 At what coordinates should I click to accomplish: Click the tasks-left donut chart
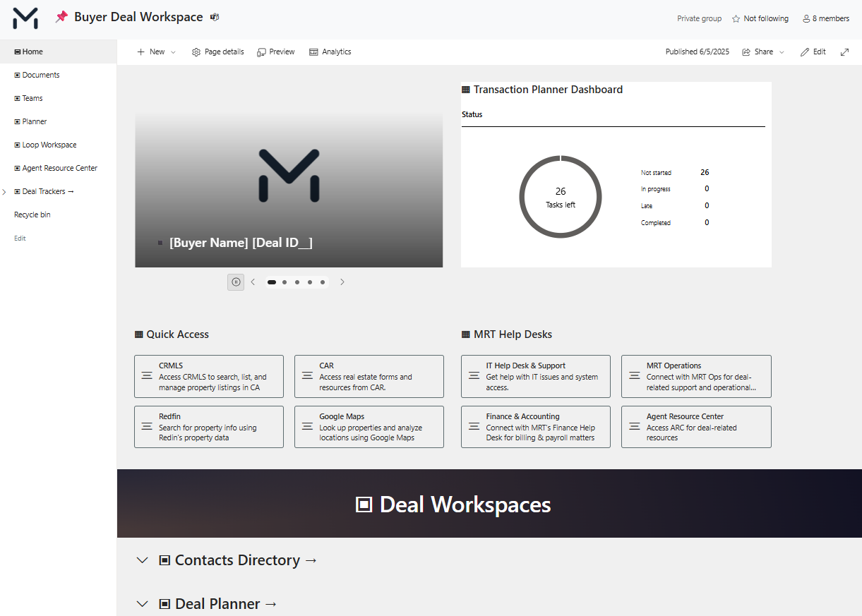(561, 196)
